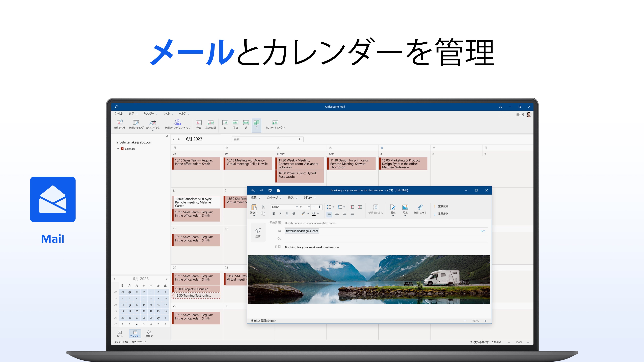Collapse the Calendar tree chevron
Viewport: 644px width, 362px height.
[118, 149]
